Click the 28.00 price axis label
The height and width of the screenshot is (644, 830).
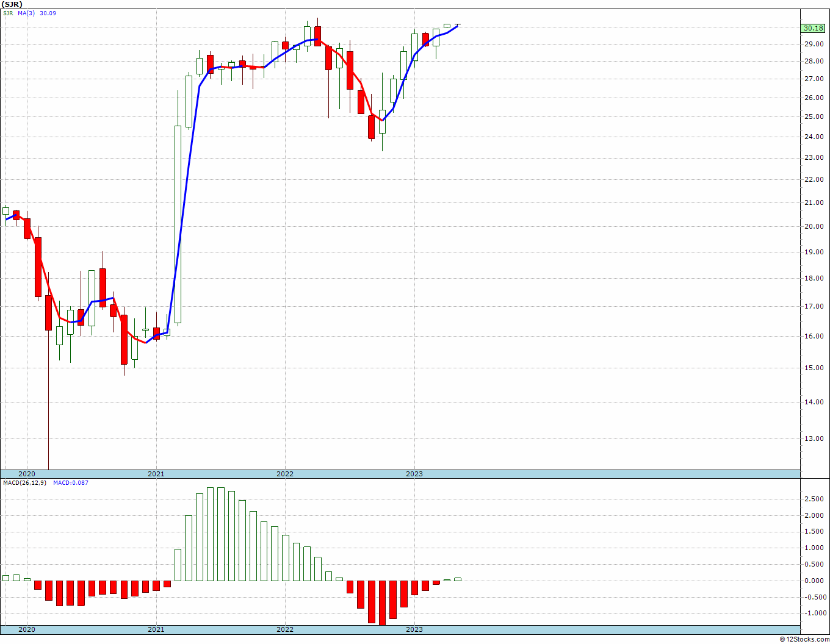814,61
